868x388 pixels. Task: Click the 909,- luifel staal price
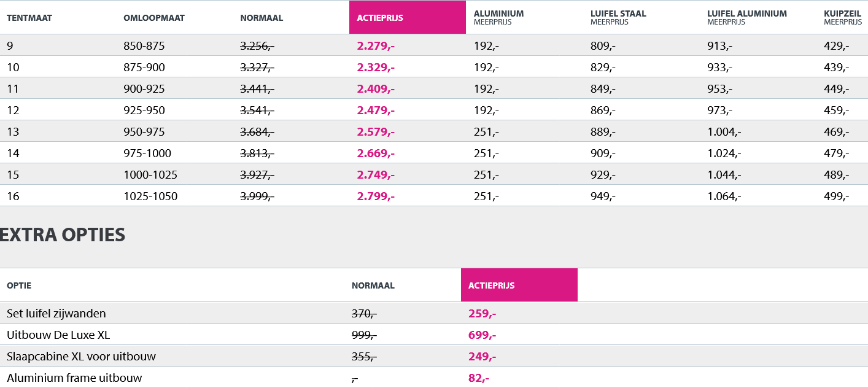pyautogui.click(x=603, y=153)
